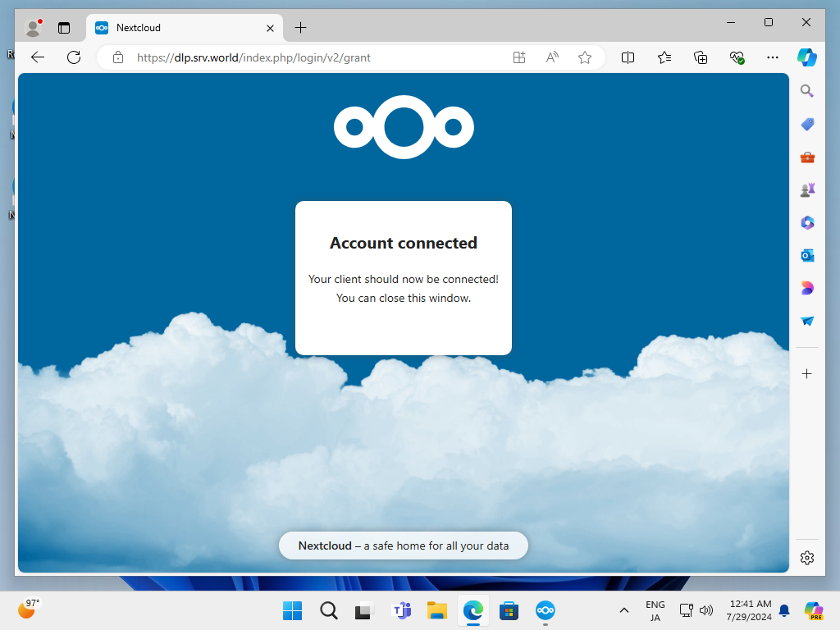Open sidebar Tools briefcase

pos(807,157)
